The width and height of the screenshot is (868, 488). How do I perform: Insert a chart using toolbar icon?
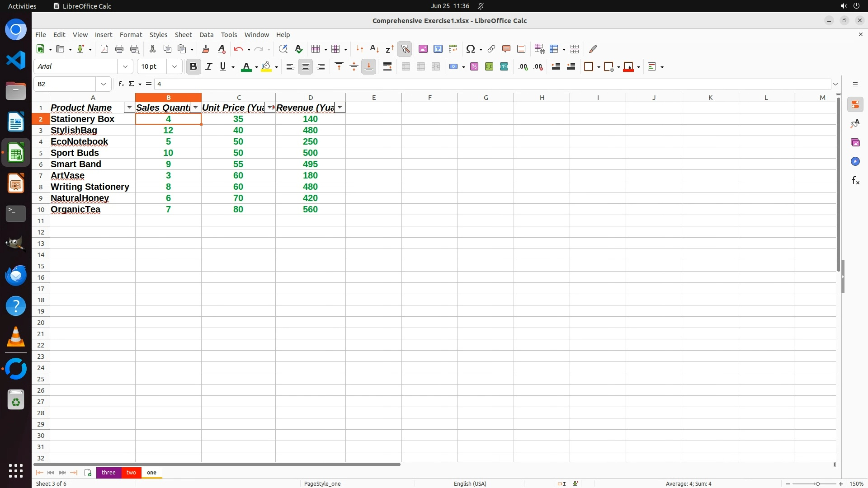click(x=438, y=49)
